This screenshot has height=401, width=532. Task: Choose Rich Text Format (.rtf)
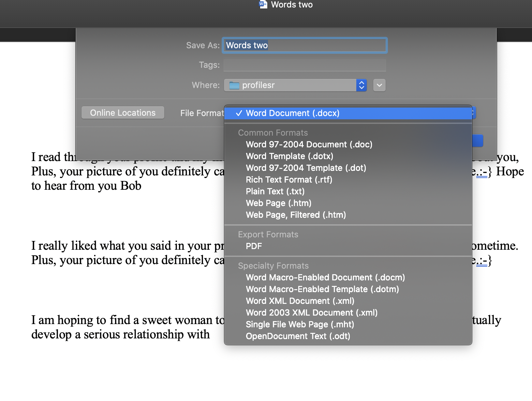pos(348,180)
